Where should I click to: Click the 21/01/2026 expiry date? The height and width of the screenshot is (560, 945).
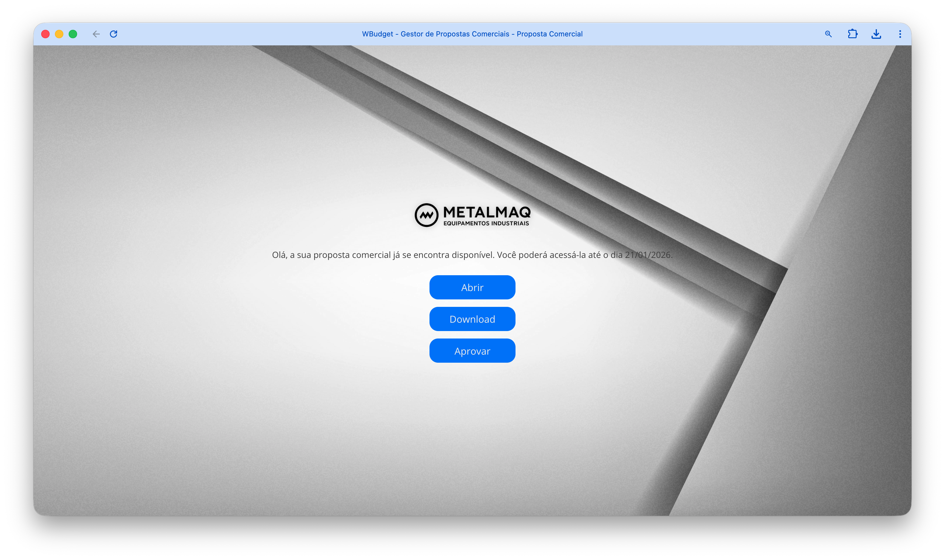coord(648,255)
